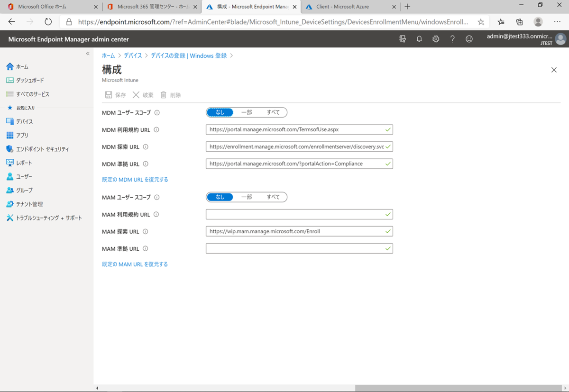This screenshot has height=392, width=569.
Task: Click the MDM 利用規約 URL input field
Action: point(299,129)
